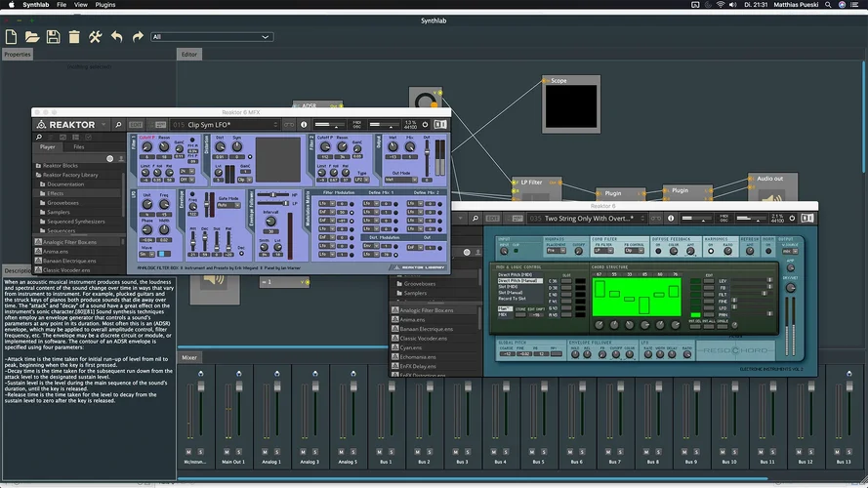Open the All filter dropdown
The height and width of the screenshot is (488, 868).
(x=211, y=37)
